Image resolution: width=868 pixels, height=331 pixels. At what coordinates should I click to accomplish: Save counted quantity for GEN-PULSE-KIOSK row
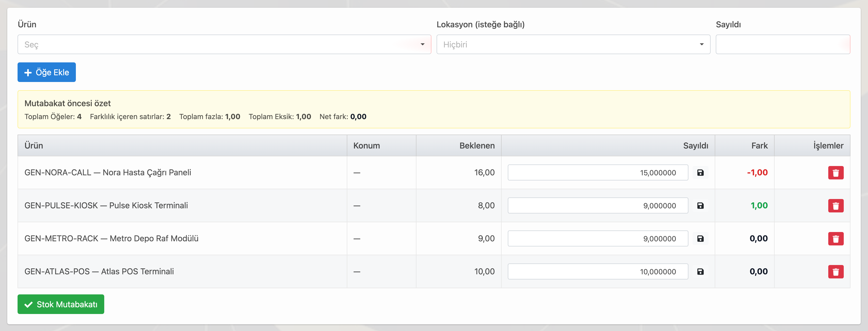[x=700, y=206]
